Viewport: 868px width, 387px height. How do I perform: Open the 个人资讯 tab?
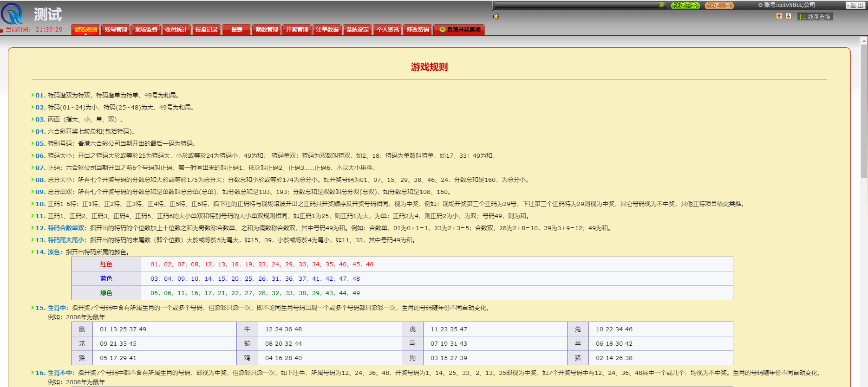click(x=388, y=30)
